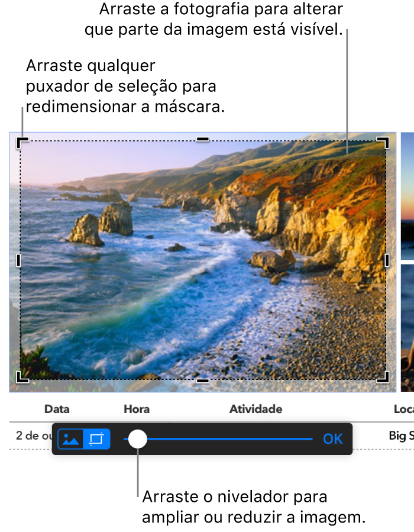The image size is (414, 532).
Task: Click the coastal photo inside the mask
Action: 203,260
